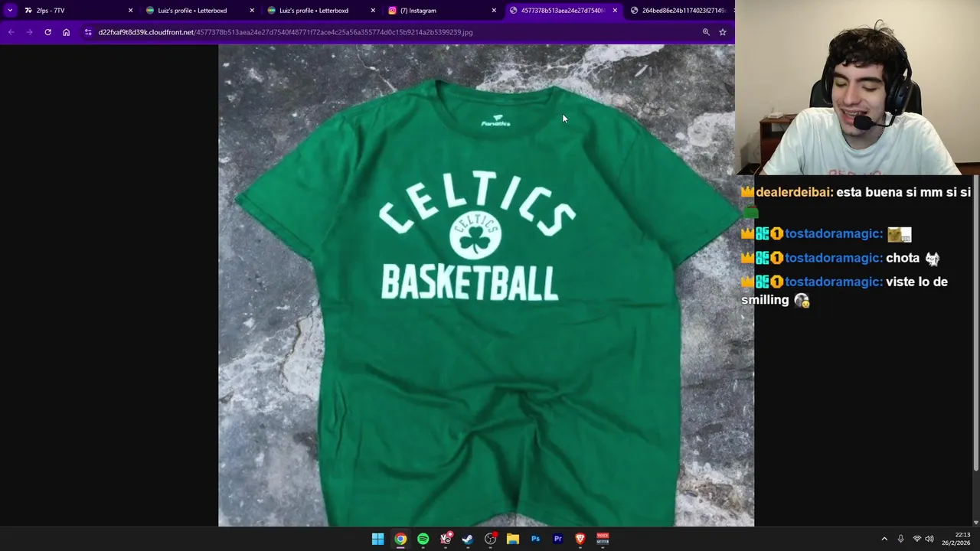Click the chat text 'esta buena si mm si si'
This screenshot has width=980, height=551.
click(x=903, y=193)
